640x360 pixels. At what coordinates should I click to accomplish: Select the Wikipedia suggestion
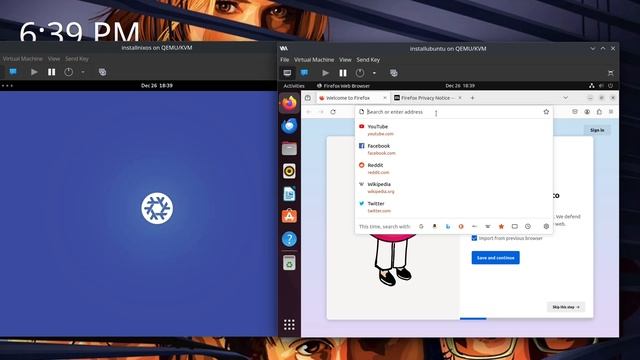coord(453,187)
